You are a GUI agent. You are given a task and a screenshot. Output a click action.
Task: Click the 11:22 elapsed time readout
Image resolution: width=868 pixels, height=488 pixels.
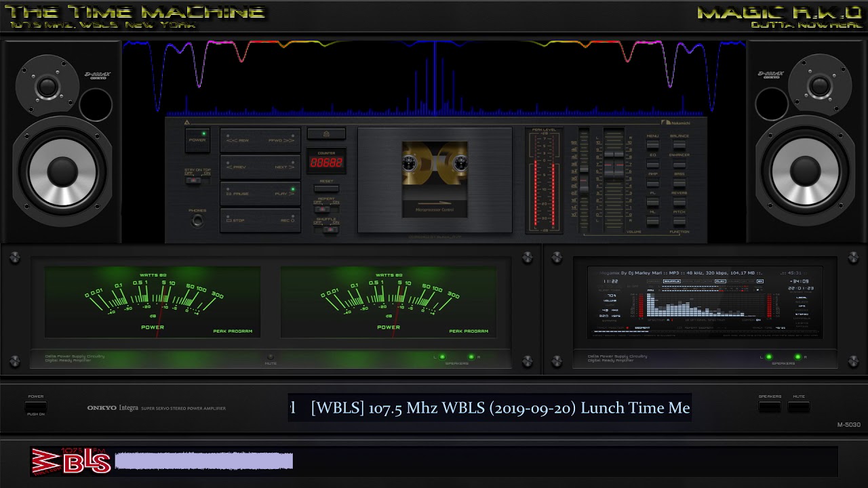click(x=610, y=281)
